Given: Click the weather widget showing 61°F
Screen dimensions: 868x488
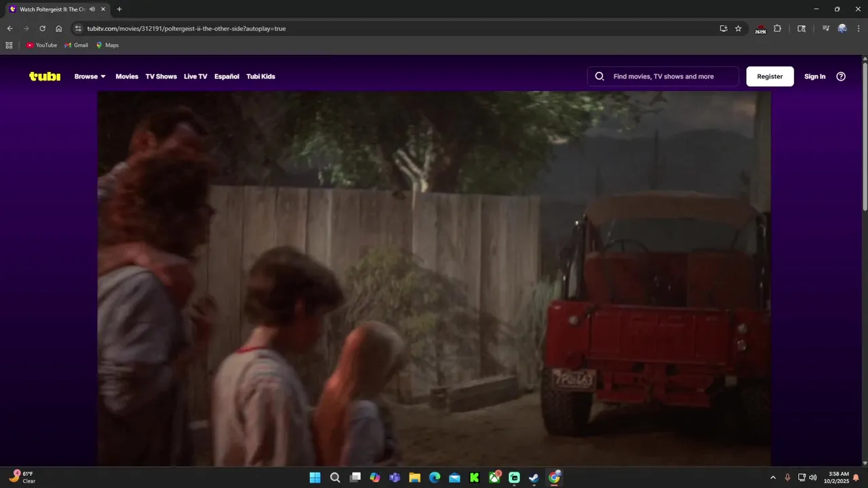Looking at the screenshot, I should pos(22,477).
